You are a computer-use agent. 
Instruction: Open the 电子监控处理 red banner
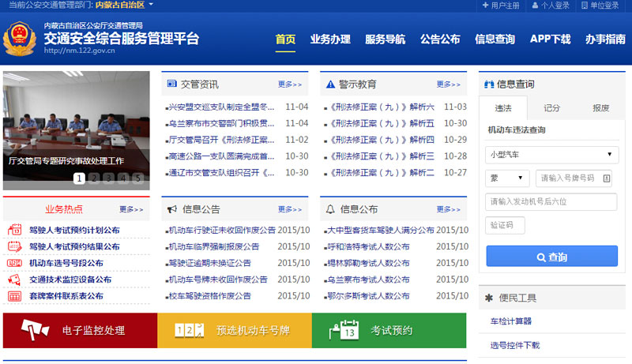pos(81,330)
